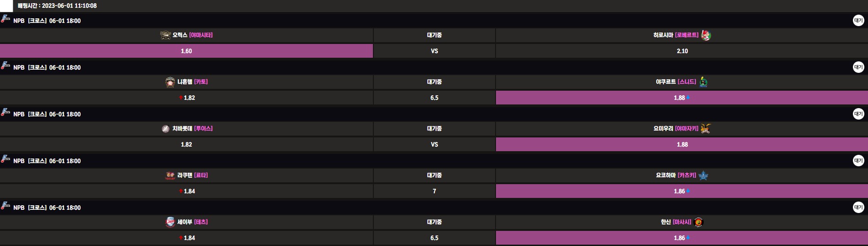
Task: Toggle the Yomiuri 1.88 odds selection
Action: (x=682, y=144)
